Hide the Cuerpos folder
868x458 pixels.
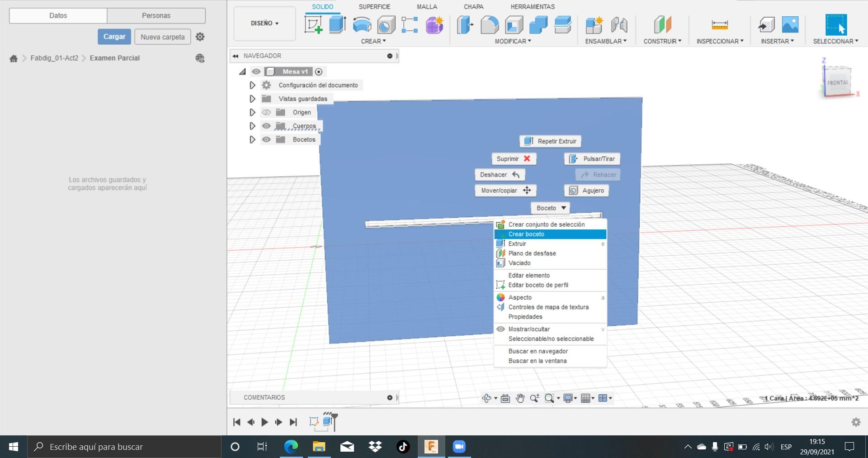coord(266,126)
